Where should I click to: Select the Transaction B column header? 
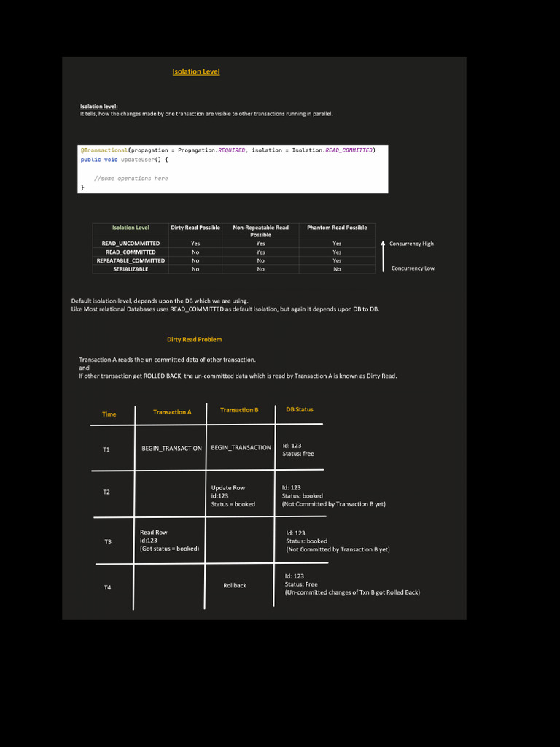(x=239, y=410)
